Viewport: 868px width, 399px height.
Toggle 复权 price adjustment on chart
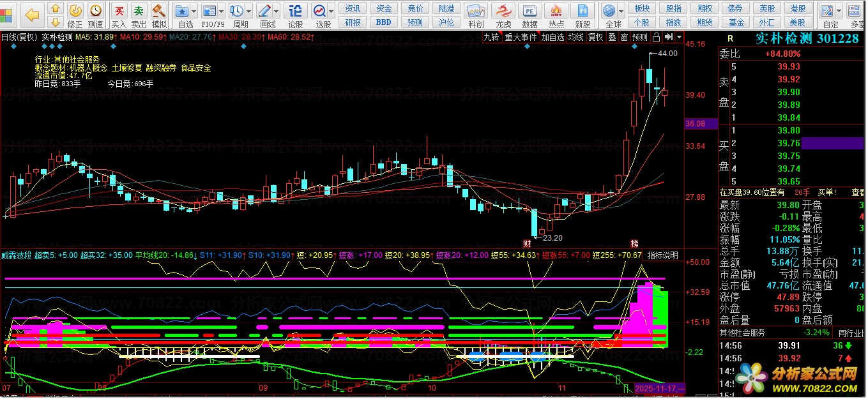point(595,37)
